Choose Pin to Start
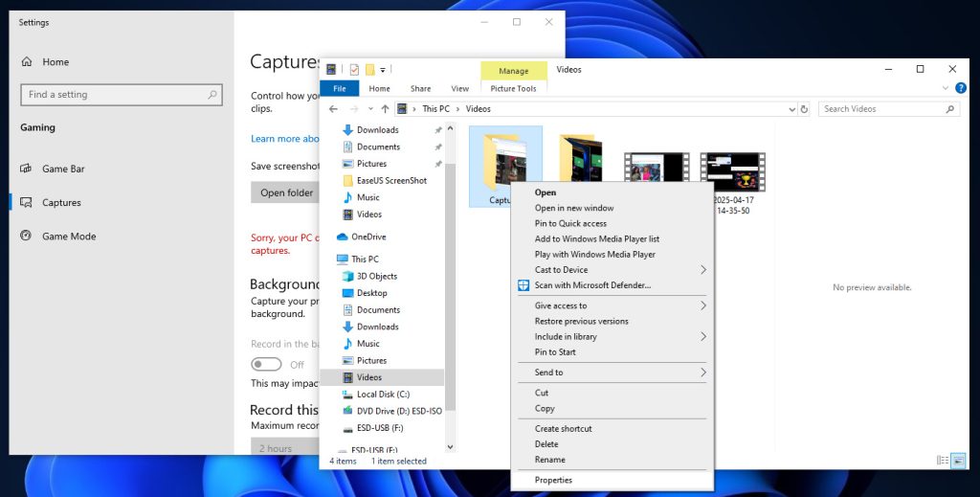 [x=612, y=352]
